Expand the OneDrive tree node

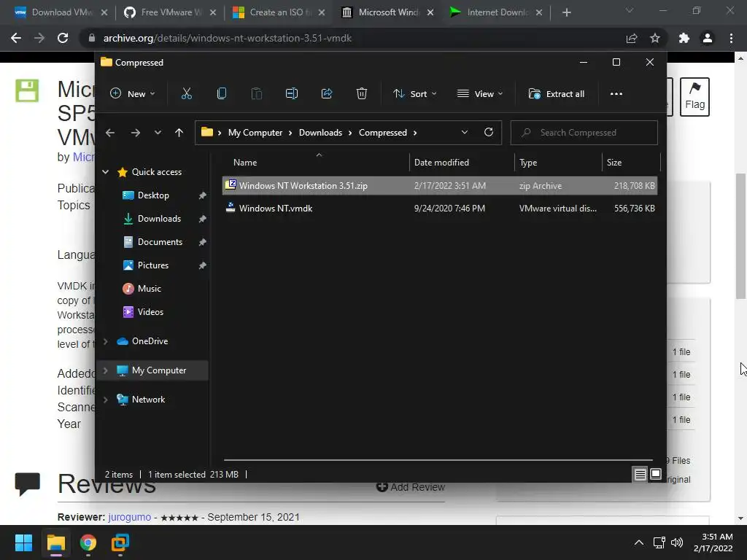click(x=106, y=341)
